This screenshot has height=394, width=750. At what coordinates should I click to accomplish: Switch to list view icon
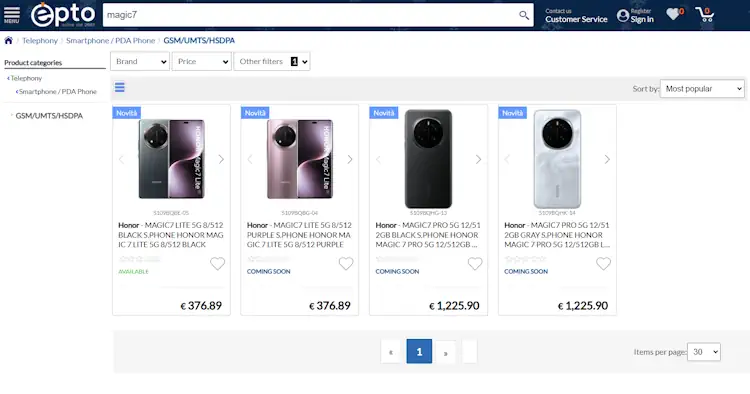[120, 87]
